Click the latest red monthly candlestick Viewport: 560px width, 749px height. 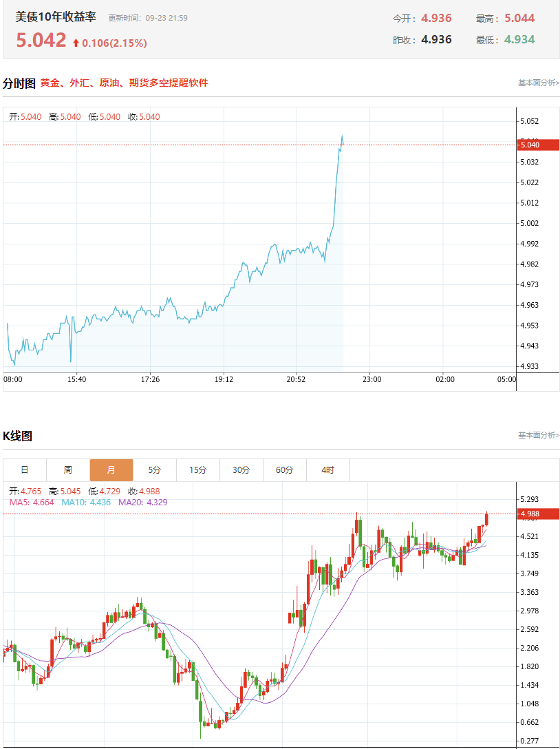[486, 519]
